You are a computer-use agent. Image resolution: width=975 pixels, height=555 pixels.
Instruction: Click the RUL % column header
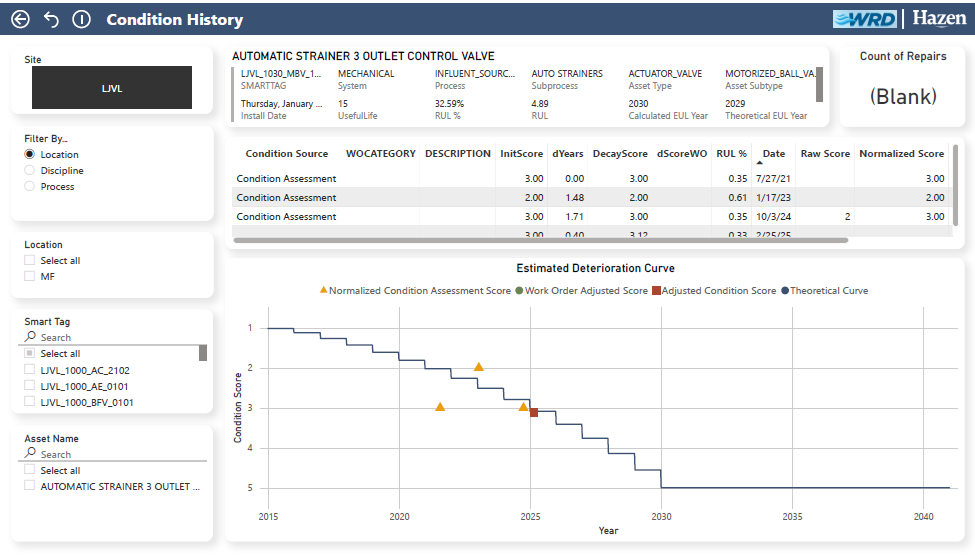pos(731,154)
